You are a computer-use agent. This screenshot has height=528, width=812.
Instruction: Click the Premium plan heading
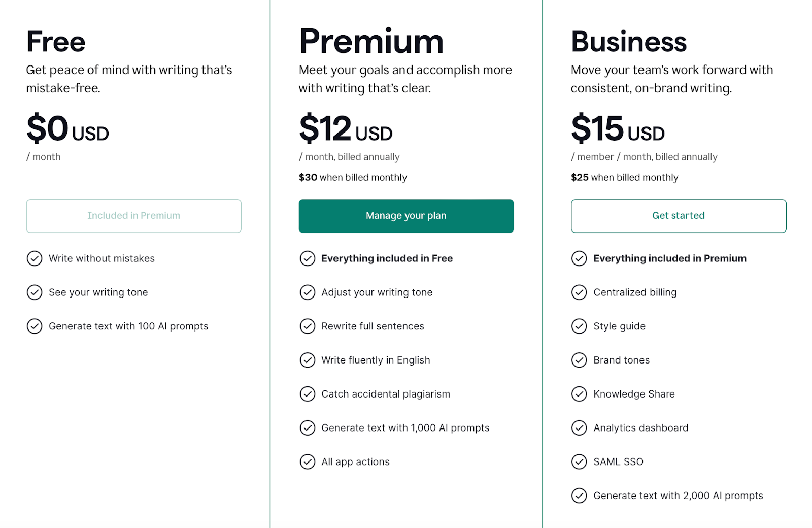pos(371,42)
